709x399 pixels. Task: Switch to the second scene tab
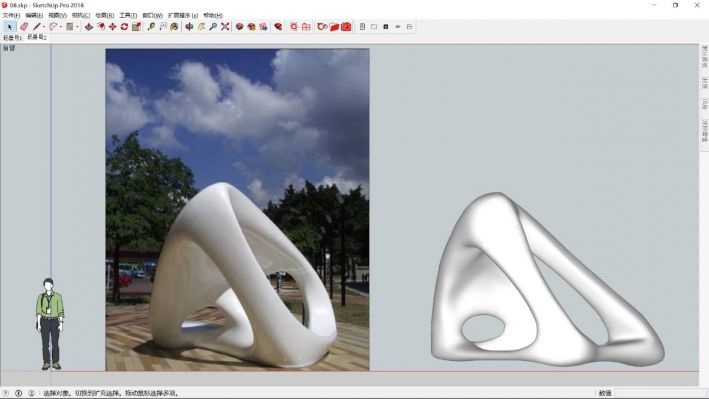36,38
